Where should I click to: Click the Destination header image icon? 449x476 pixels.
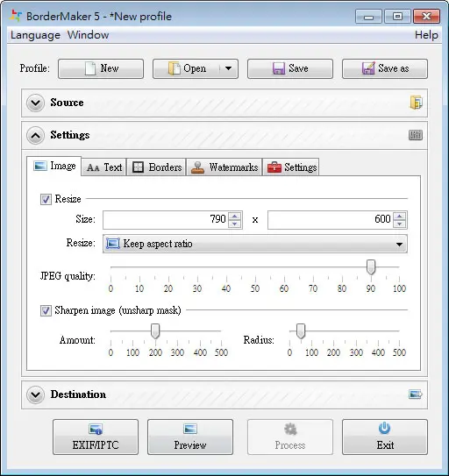416,394
